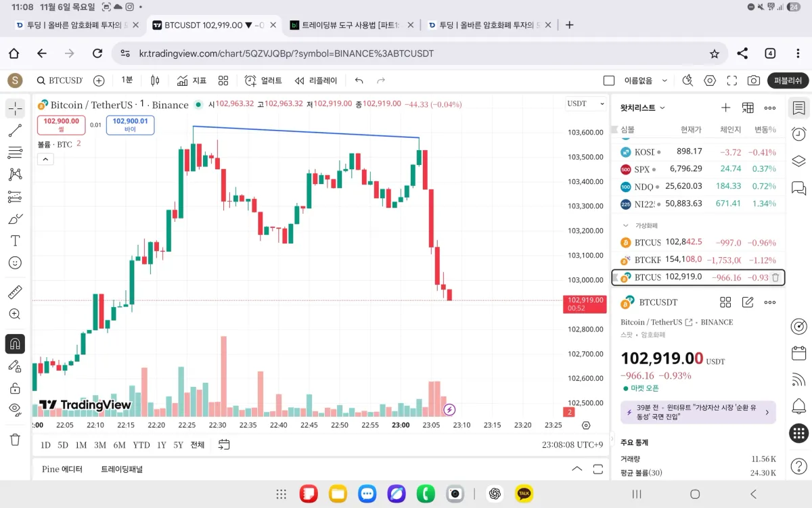Click the 퍼블리쉬 button
812x508 pixels.
click(x=788, y=80)
